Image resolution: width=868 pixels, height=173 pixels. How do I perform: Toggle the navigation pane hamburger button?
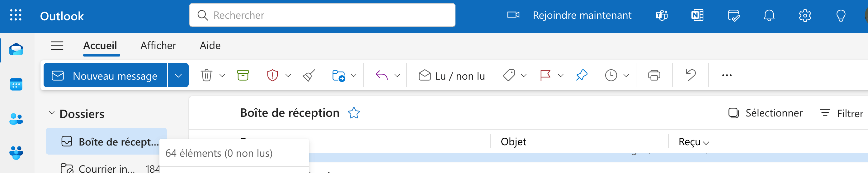57,46
